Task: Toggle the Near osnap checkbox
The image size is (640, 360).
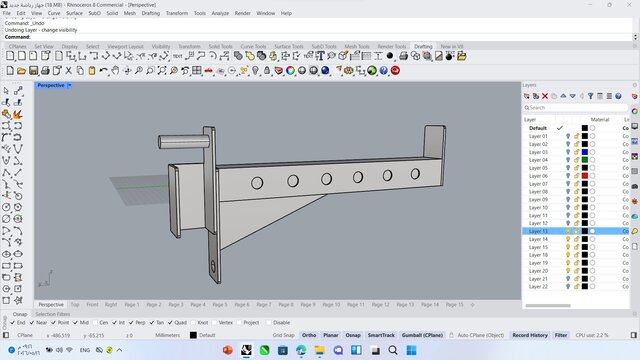Action: click(32, 322)
